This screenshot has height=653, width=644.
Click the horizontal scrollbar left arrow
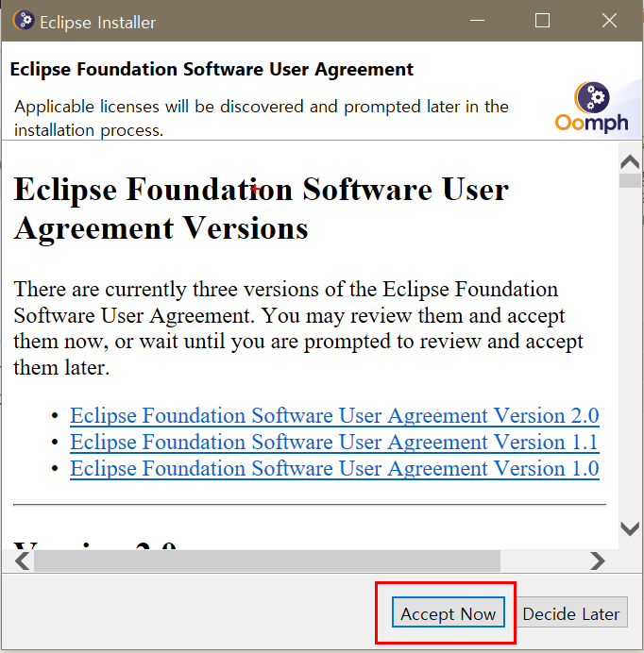click(x=22, y=561)
